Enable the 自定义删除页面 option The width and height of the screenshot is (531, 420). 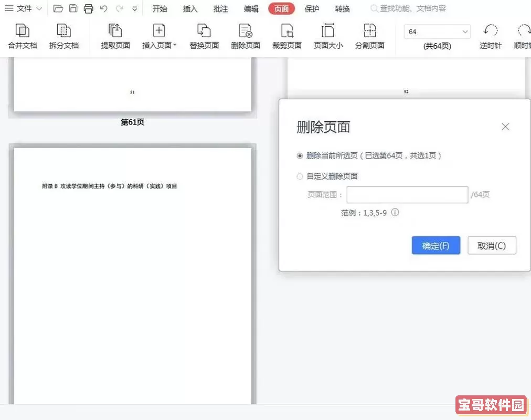point(299,176)
